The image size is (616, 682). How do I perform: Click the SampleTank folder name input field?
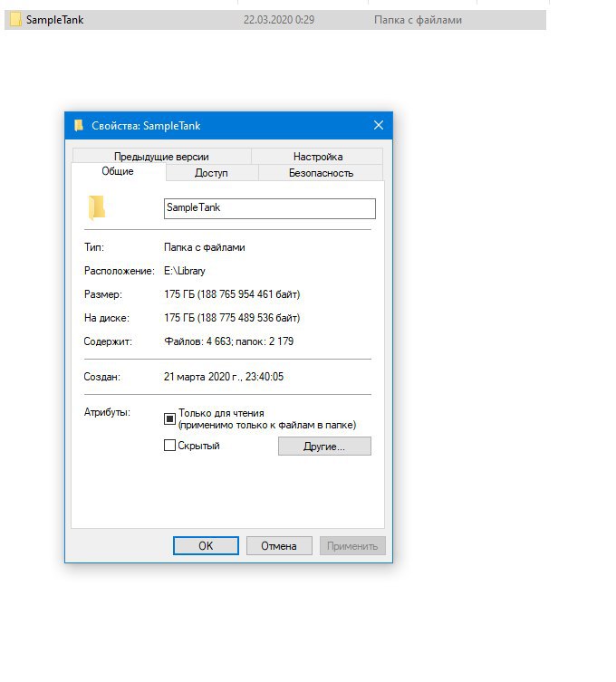point(270,208)
